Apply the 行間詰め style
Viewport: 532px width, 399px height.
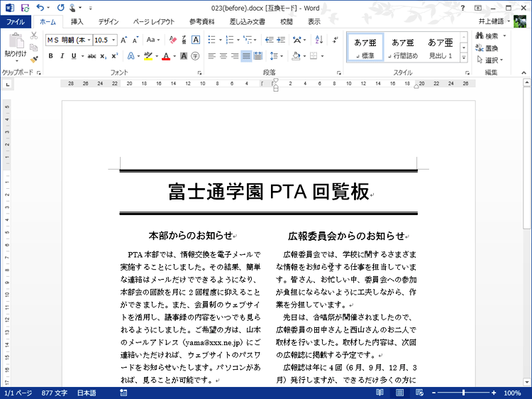coord(403,48)
